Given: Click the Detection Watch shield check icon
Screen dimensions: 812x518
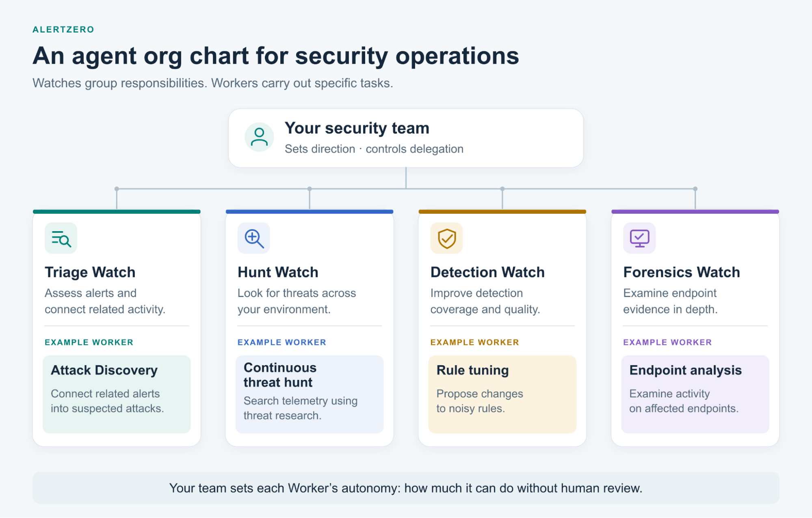Looking at the screenshot, I should click(x=446, y=238).
